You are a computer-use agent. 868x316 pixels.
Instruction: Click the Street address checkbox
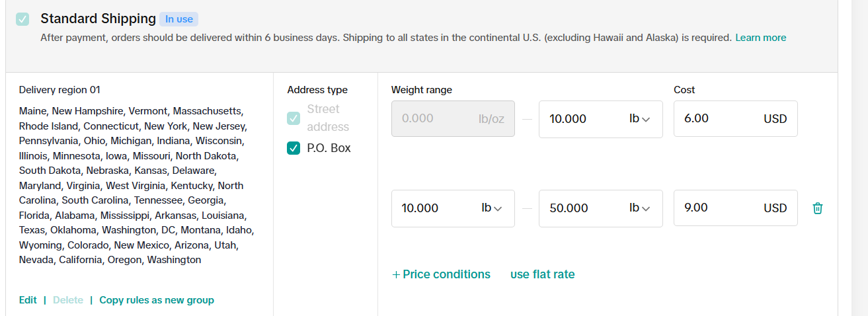[294, 118]
